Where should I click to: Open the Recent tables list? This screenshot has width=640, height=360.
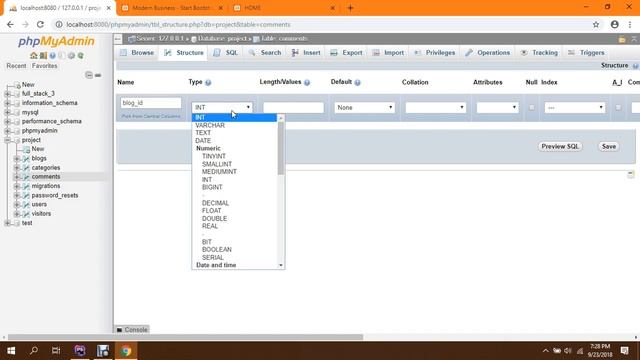(16, 66)
